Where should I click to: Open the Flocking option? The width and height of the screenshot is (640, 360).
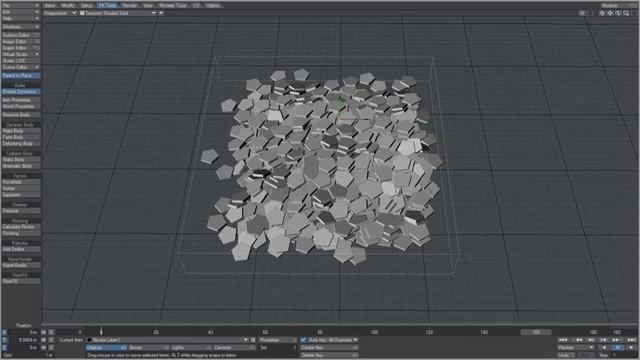(x=20, y=233)
